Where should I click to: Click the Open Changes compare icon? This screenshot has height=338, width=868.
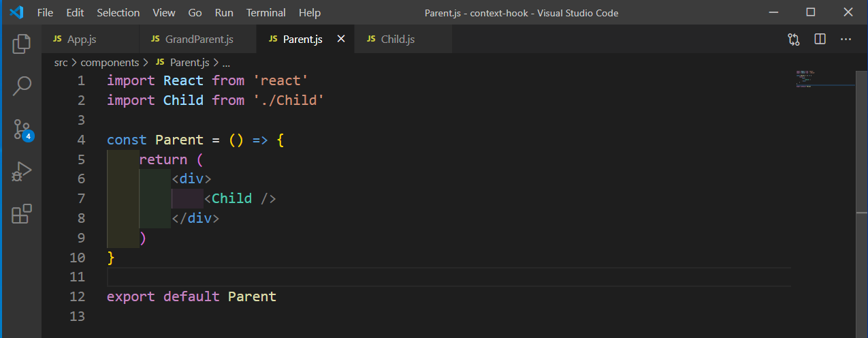[x=794, y=40]
